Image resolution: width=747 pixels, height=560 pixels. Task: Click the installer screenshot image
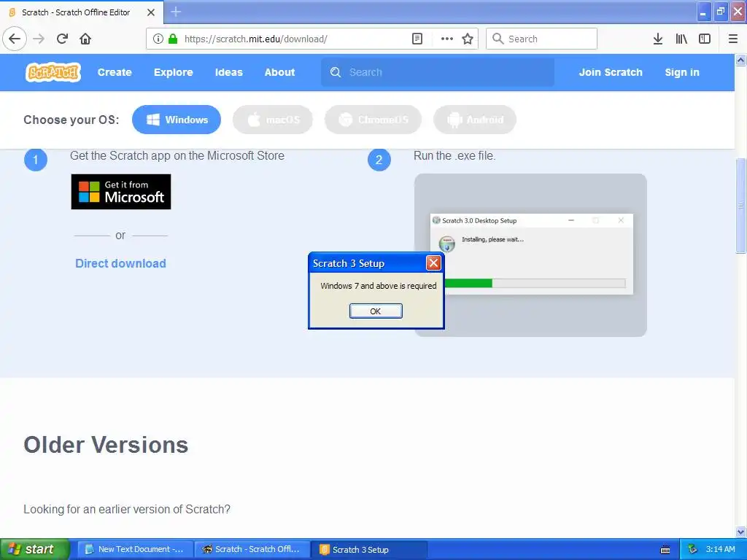530,254
